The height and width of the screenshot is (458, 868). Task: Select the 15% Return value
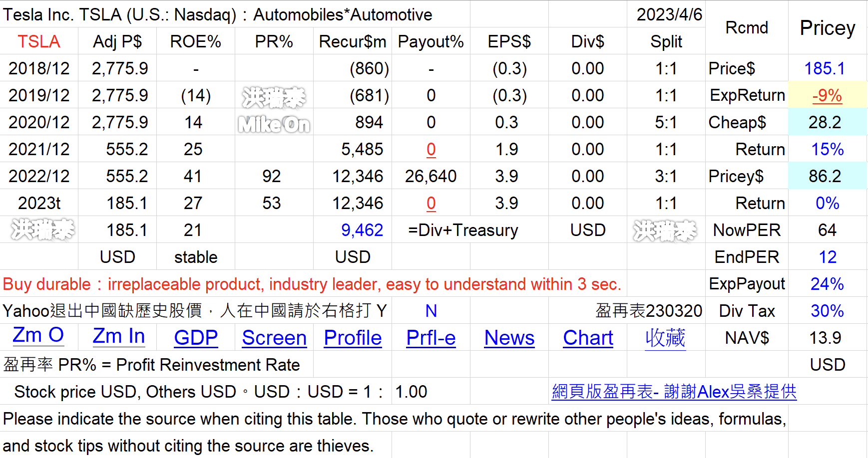828,149
